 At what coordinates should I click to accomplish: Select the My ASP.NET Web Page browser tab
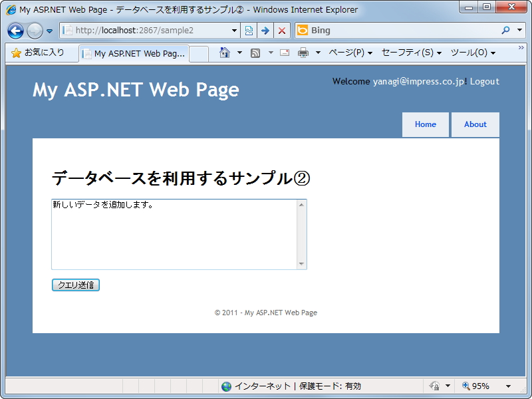pyautogui.click(x=133, y=53)
